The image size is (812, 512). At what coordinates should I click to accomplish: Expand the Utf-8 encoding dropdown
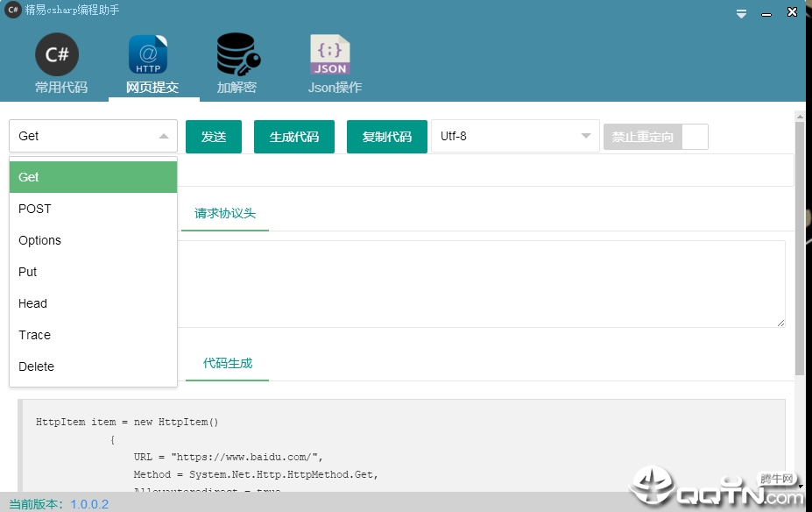click(515, 136)
